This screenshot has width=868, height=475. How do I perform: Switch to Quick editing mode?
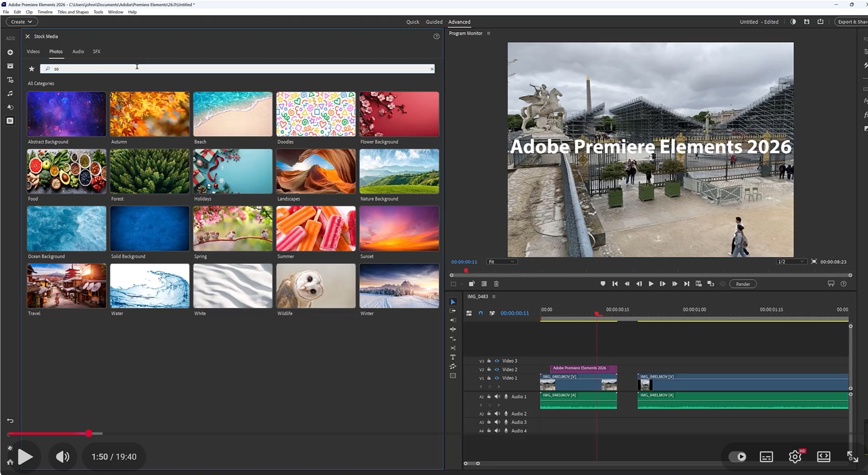pos(413,22)
